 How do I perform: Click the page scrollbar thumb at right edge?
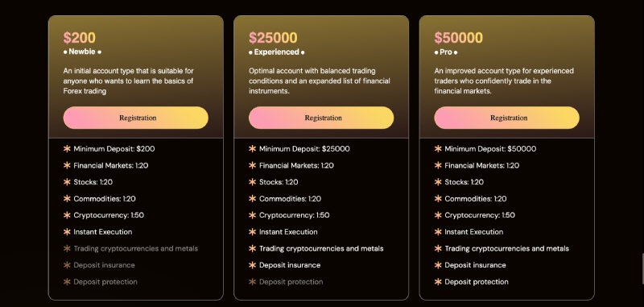tap(642, 269)
